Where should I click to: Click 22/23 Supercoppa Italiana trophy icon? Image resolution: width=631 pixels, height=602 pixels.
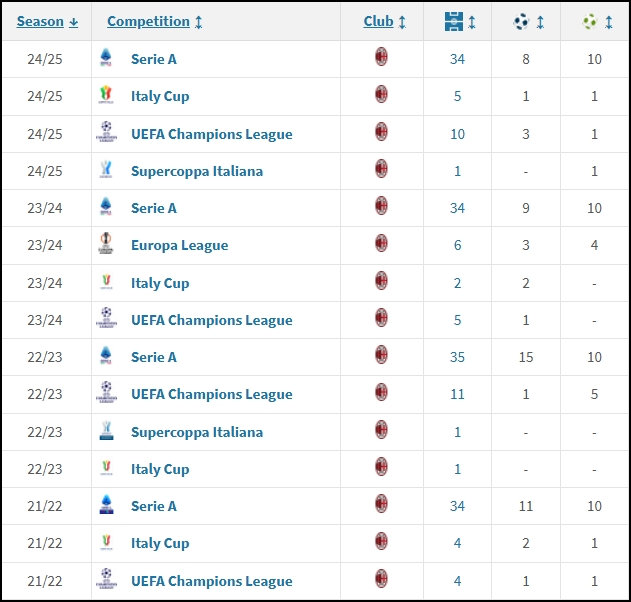click(106, 431)
